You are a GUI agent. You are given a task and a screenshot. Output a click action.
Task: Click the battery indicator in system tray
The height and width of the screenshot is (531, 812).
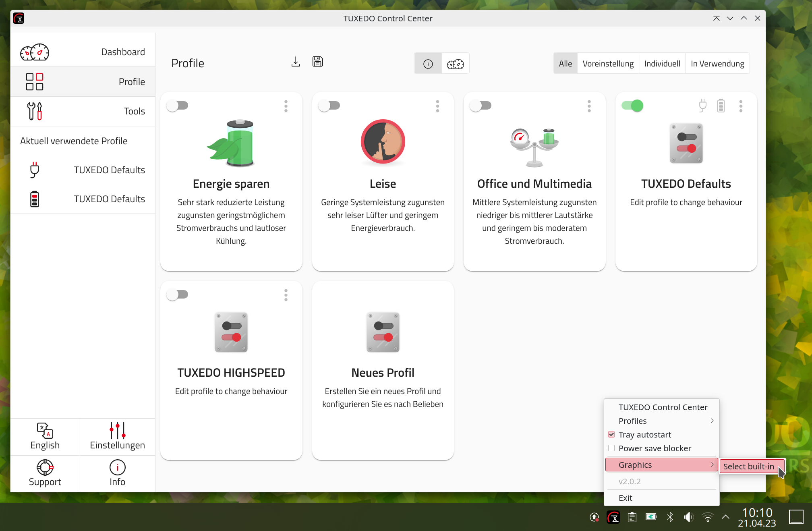click(651, 517)
